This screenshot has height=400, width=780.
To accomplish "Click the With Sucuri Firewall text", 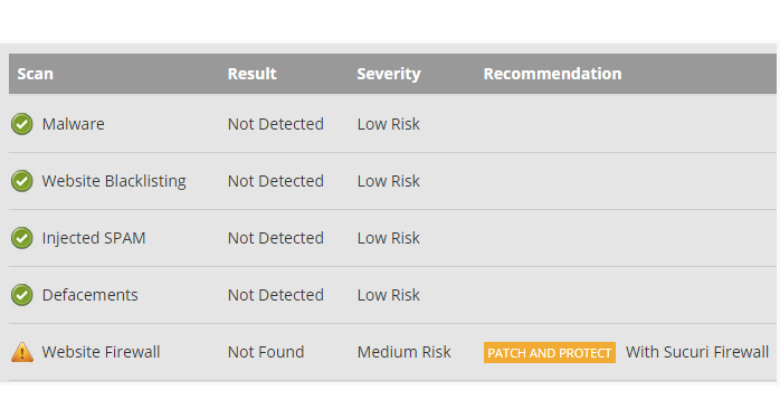I will point(697,352).
